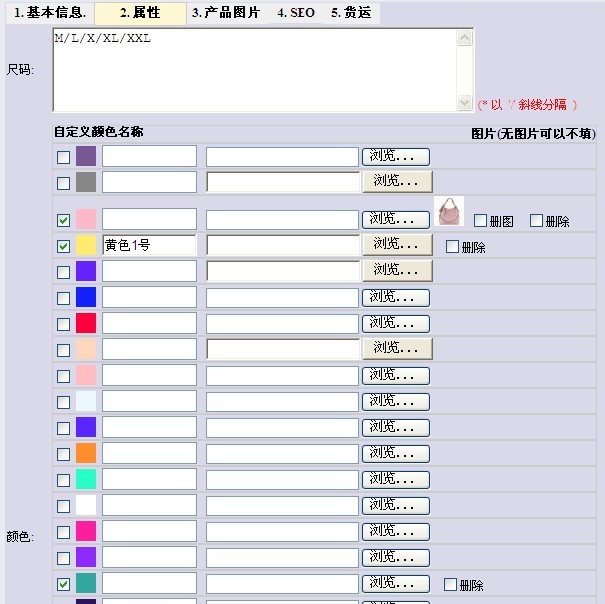Click color name field in red row
This screenshot has width=605, height=604.
click(x=149, y=323)
